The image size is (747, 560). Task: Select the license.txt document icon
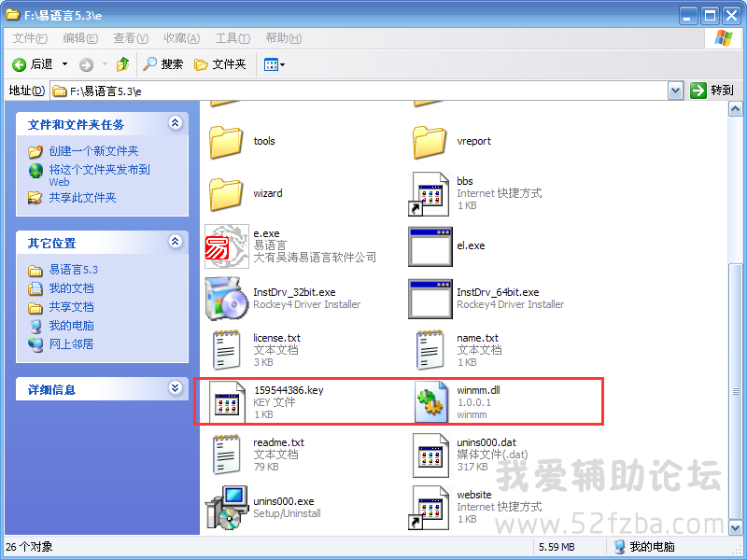tap(226, 351)
